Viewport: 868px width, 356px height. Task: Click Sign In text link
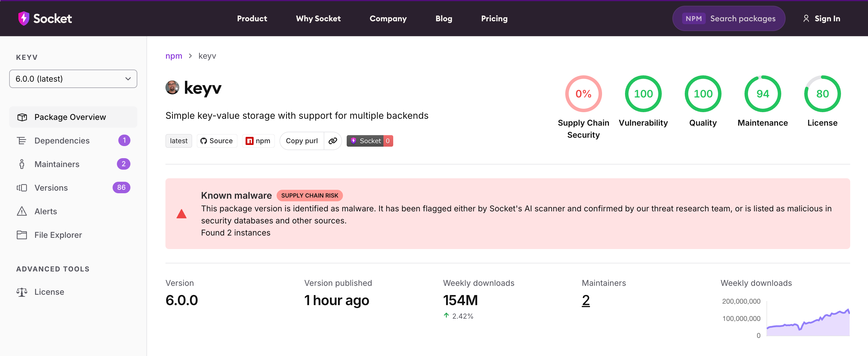(x=827, y=19)
